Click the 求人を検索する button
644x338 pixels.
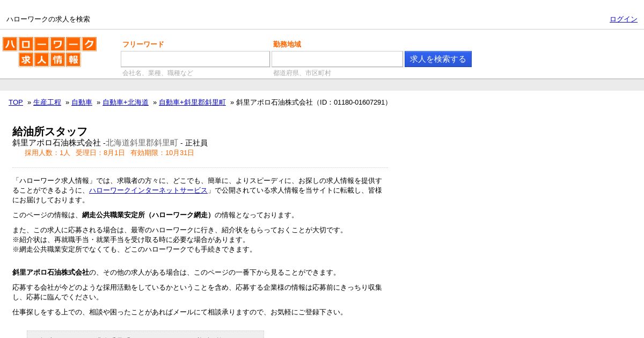[438, 59]
